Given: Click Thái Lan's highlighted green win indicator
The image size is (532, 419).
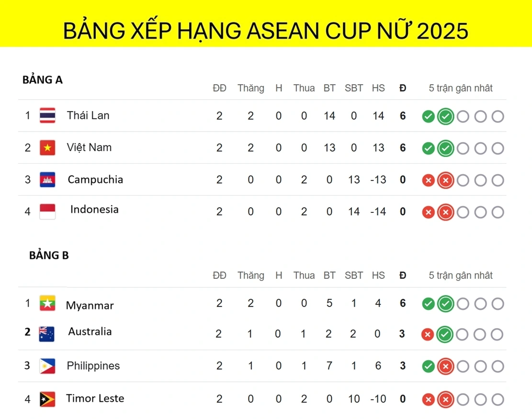Looking at the screenshot, I should [445, 116].
